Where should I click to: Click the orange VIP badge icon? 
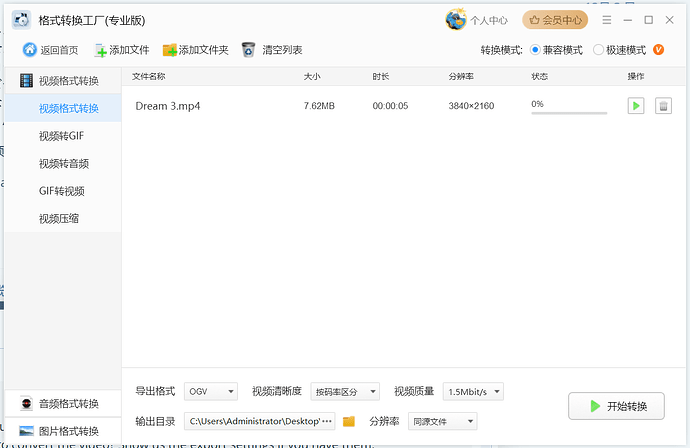(658, 50)
